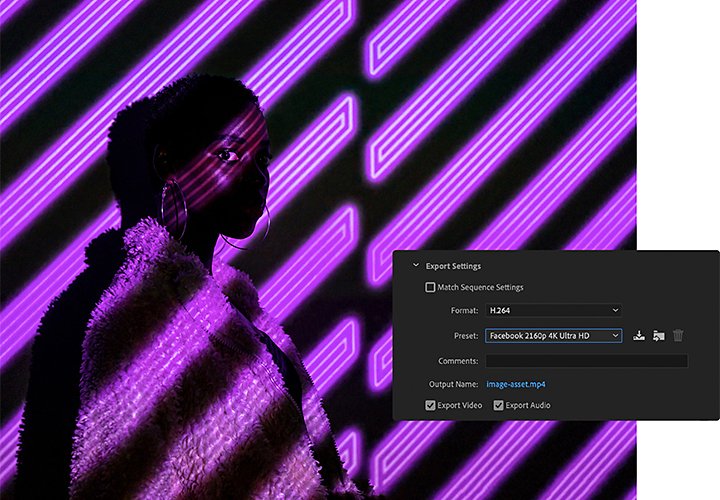Screen dimensions: 720x500
Task: Open the Preset dropdown showing Facebook 2160p
Action: pyautogui.click(x=553, y=336)
